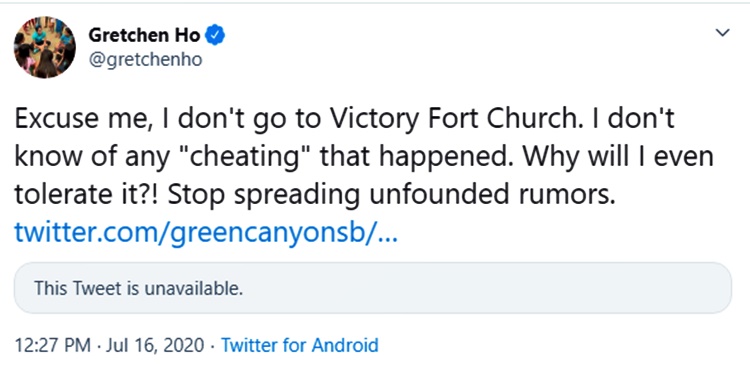
Task: Open the Twitter for Android source link
Action: (x=300, y=345)
